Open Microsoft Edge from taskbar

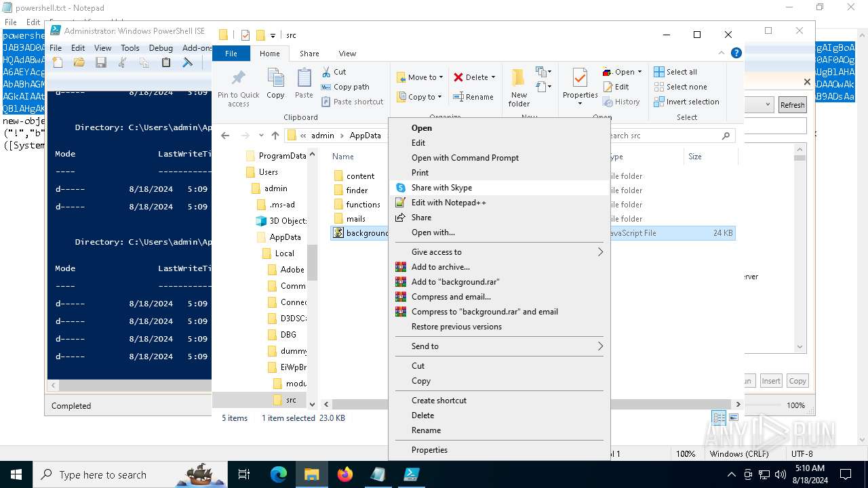[x=279, y=474]
